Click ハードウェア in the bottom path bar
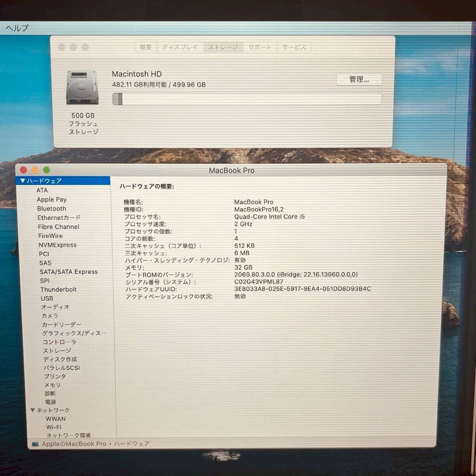 pos(132,444)
